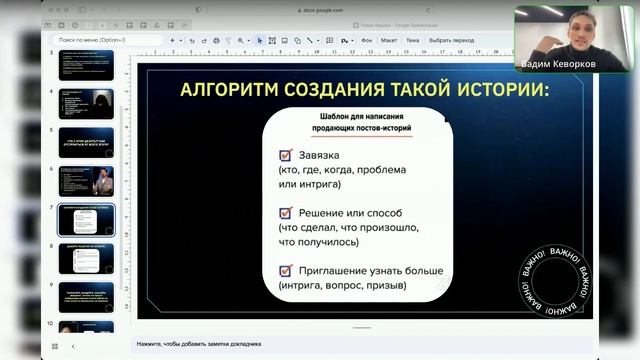Screen dimensions: 640x360
Task: Open the input tools language dropdown arrow
Action: point(352,41)
